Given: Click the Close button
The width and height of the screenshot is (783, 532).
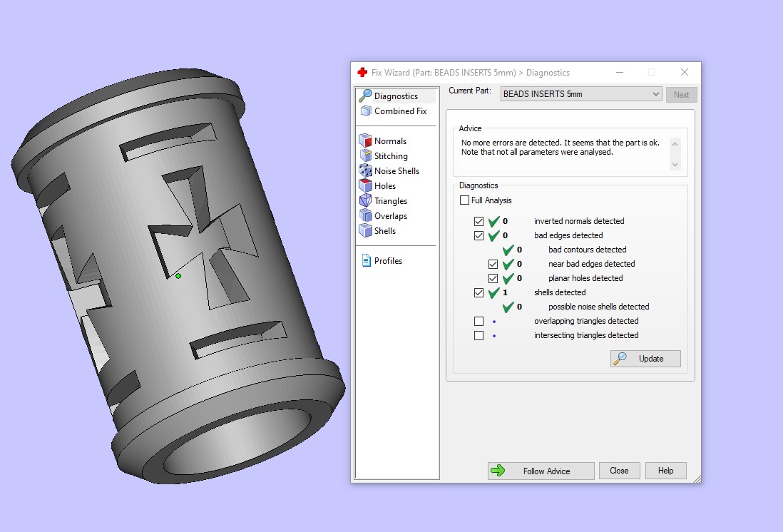Looking at the screenshot, I should (x=619, y=471).
